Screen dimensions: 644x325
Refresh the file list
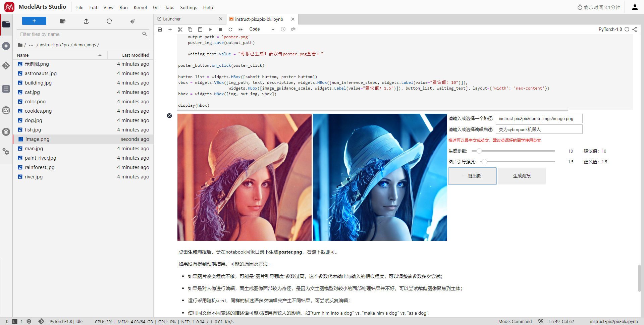pos(109,21)
